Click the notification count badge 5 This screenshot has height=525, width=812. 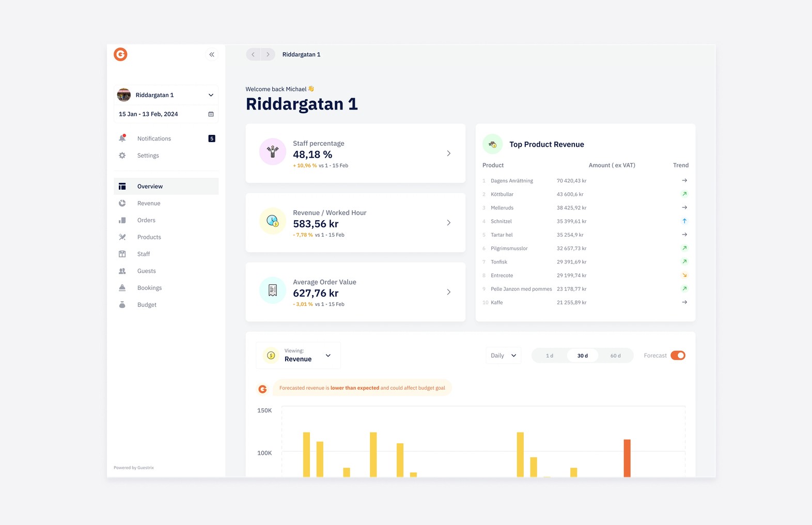point(212,138)
